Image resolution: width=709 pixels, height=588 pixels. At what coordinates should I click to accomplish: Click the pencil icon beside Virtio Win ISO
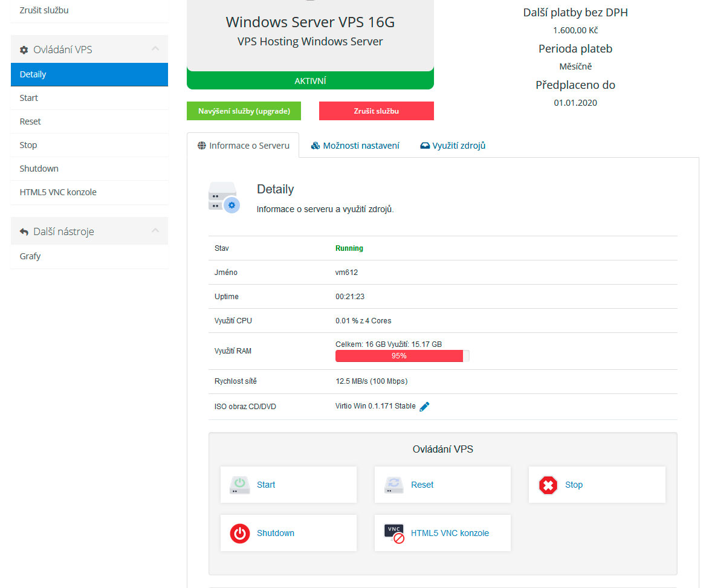tap(424, 406)
